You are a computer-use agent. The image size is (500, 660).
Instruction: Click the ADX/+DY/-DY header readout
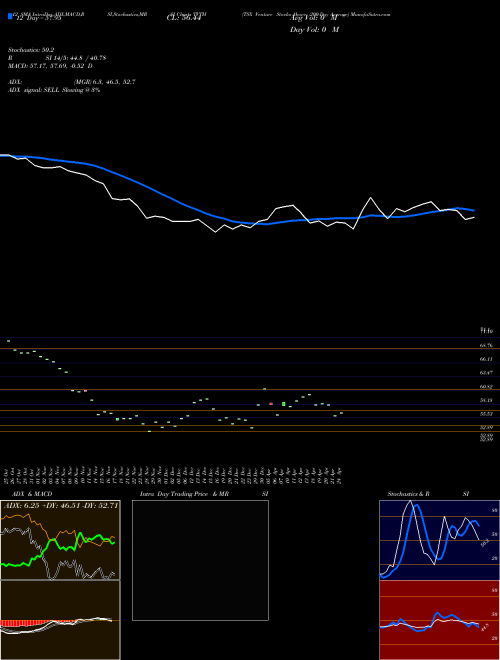(61, 505)
